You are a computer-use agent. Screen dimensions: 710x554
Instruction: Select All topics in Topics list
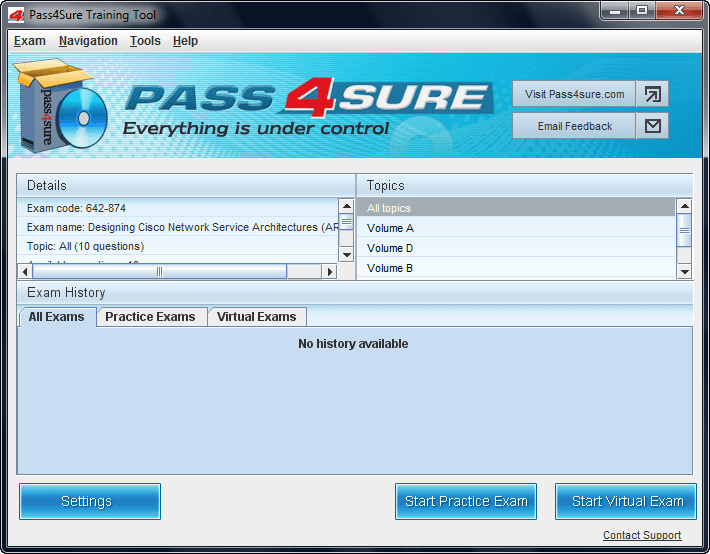(x=516, y=208)
